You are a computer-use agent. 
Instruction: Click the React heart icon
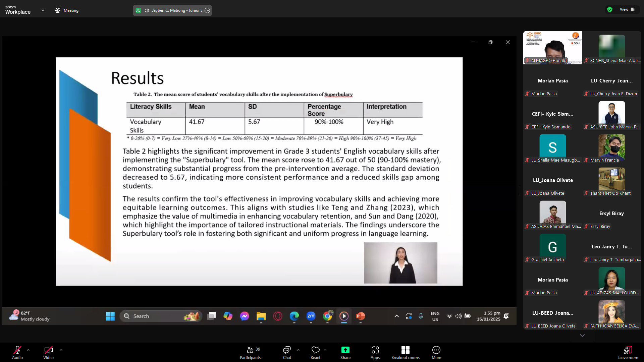(315, 350)
